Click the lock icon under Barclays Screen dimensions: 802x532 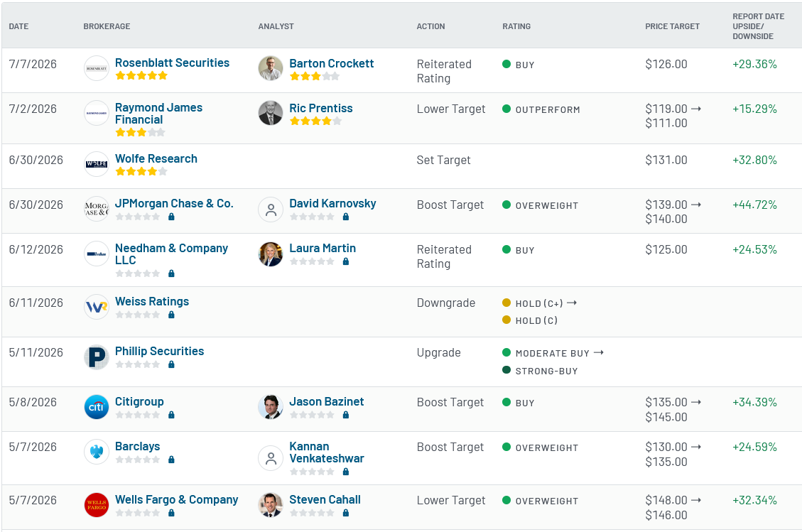click(171, 460)
